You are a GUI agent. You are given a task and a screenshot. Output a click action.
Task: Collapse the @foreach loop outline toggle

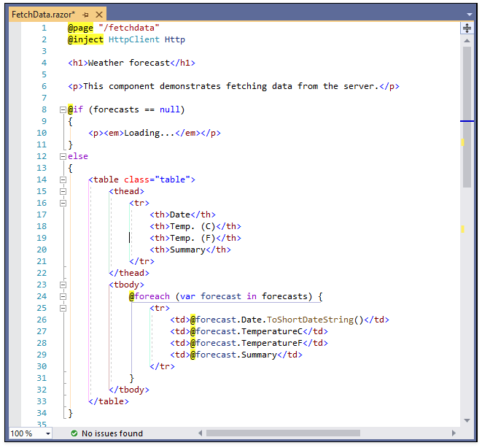coord(63,296)
